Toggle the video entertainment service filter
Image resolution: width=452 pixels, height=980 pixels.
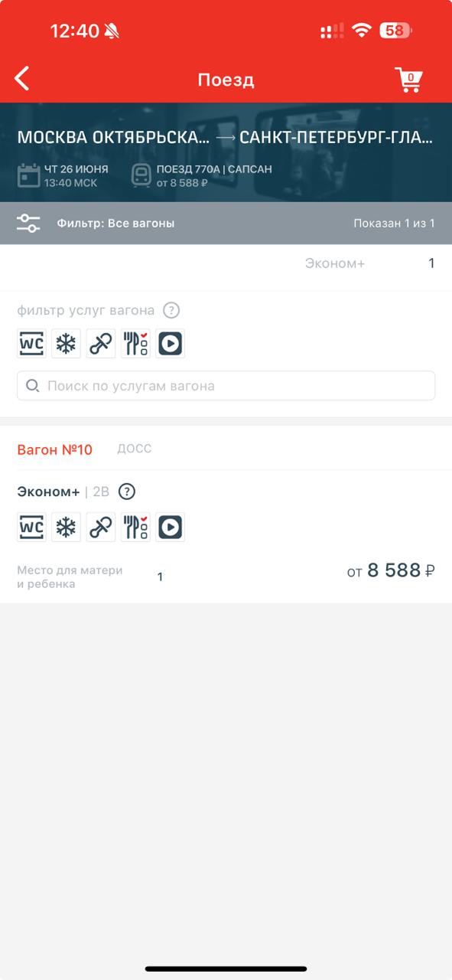(170, 344)
